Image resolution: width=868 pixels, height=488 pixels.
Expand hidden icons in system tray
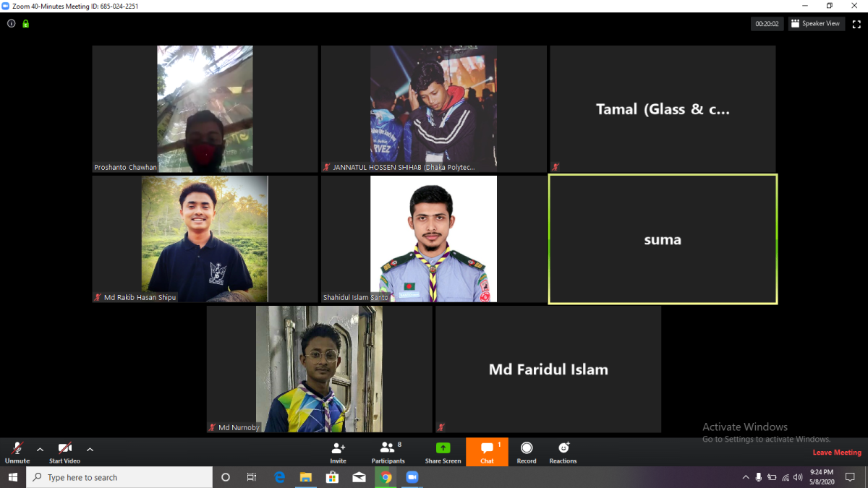coord(745,477)
